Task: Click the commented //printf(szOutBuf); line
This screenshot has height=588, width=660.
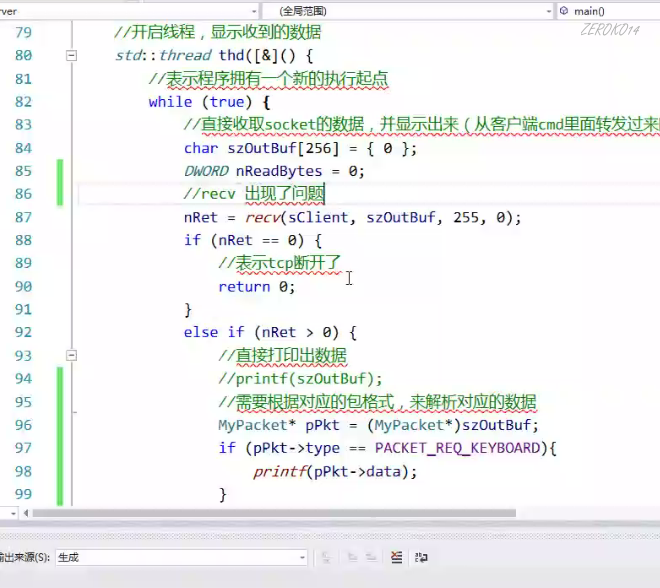Action: pyautogui.click(x=300, y=379)
